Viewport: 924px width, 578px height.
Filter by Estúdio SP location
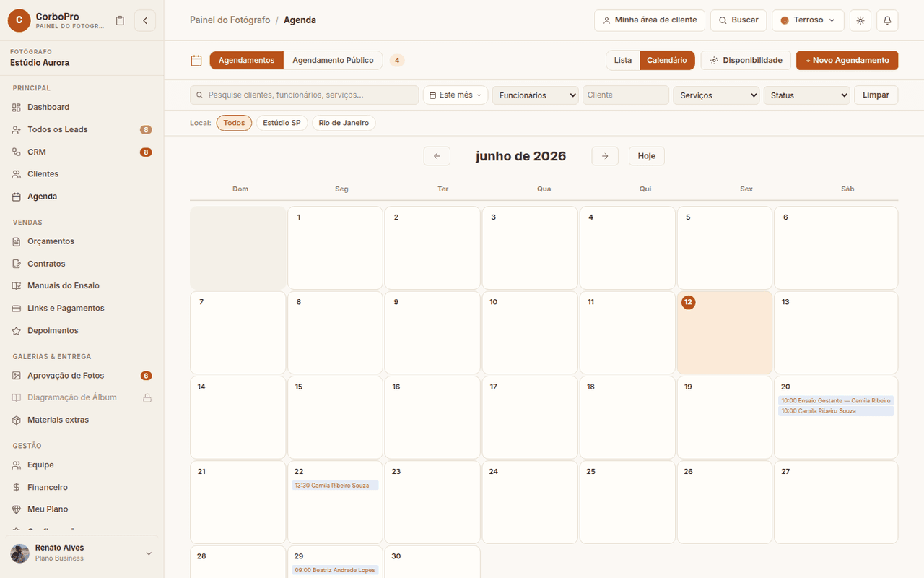282,123
